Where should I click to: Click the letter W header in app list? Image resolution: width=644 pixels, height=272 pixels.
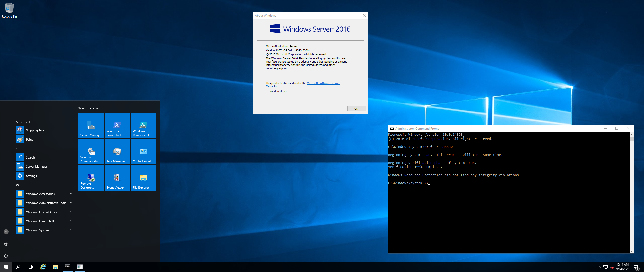[17, 186]
